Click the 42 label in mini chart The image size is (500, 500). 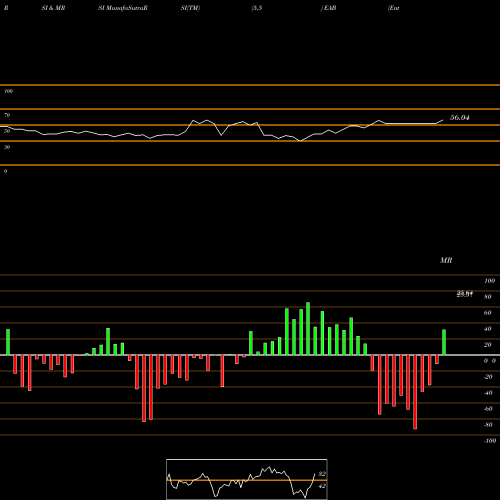point(322,486)
